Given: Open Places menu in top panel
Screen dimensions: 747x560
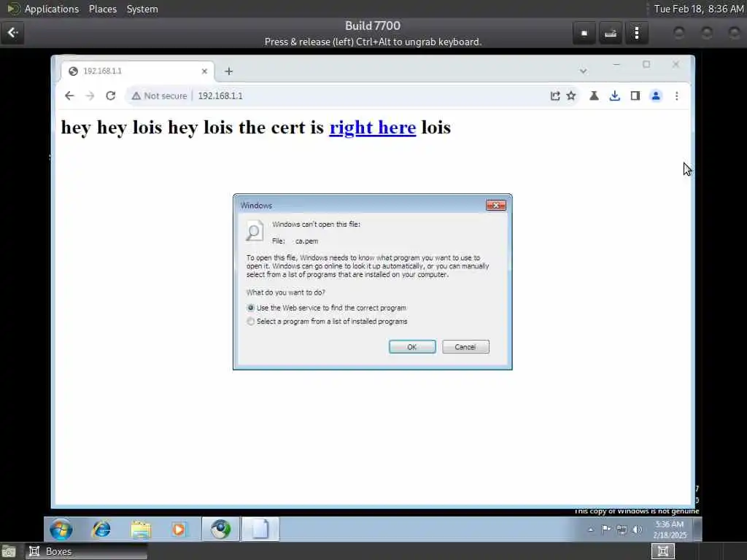Looking at the screenshot, I should (x=102, y=9).
